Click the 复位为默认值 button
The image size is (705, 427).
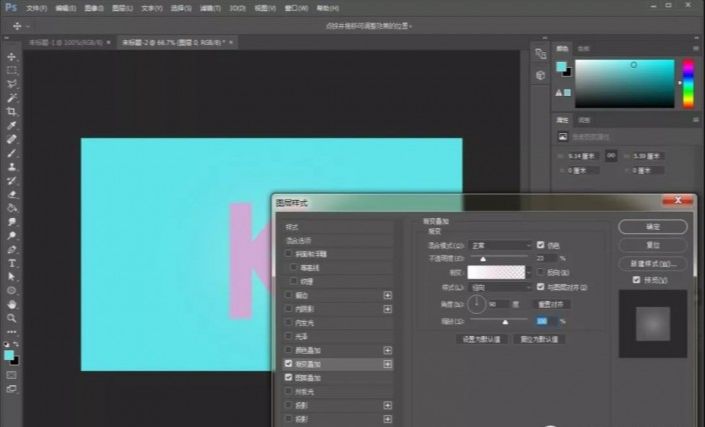(539, 339)
